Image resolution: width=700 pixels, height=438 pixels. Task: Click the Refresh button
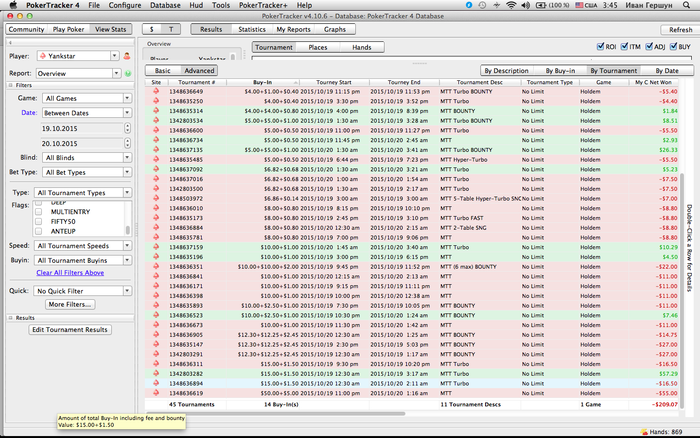(680, 29)
